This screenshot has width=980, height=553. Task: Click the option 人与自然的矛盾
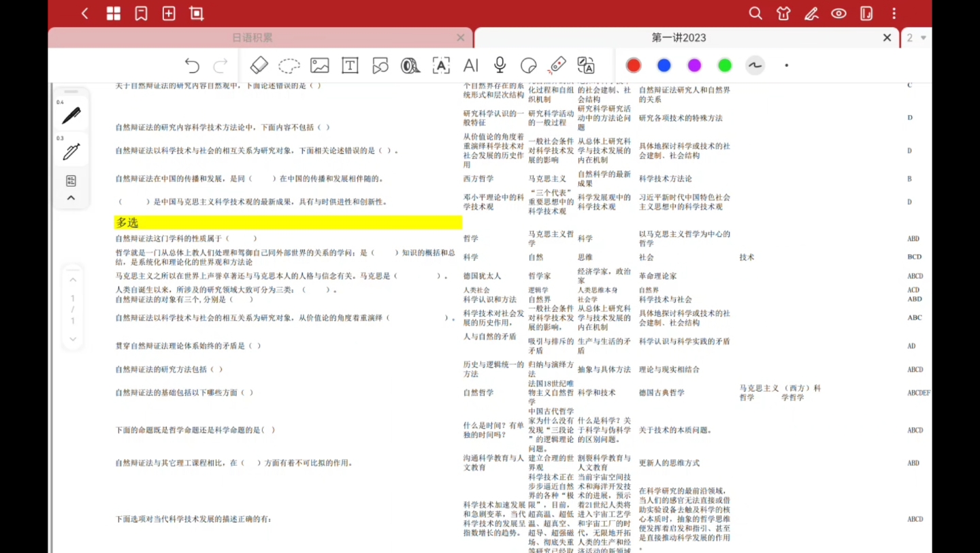[x=490, y=336]
